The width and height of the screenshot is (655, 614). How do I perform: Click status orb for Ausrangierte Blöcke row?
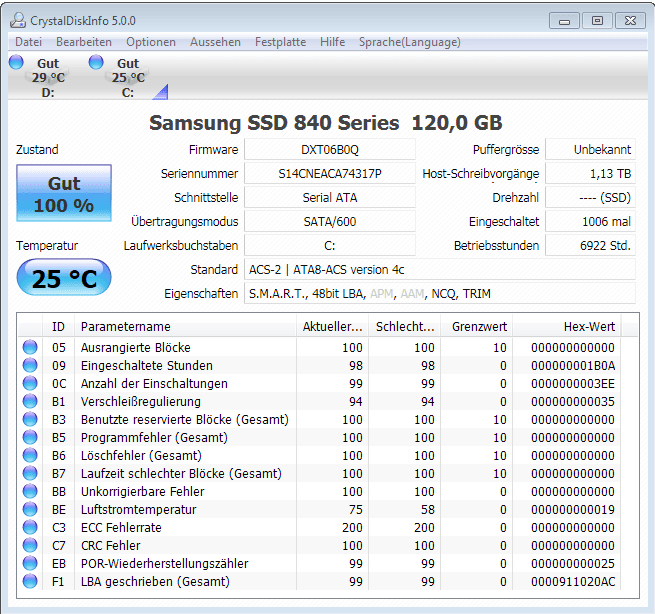click(x=30, y=347)
